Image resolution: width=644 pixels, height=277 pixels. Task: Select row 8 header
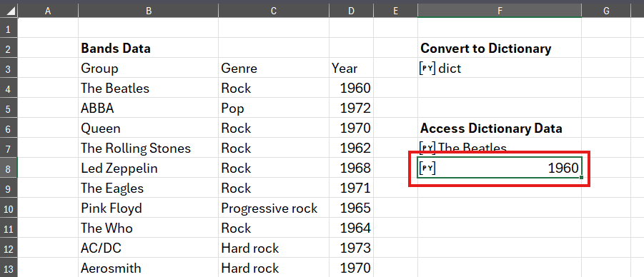pos(9,168)
